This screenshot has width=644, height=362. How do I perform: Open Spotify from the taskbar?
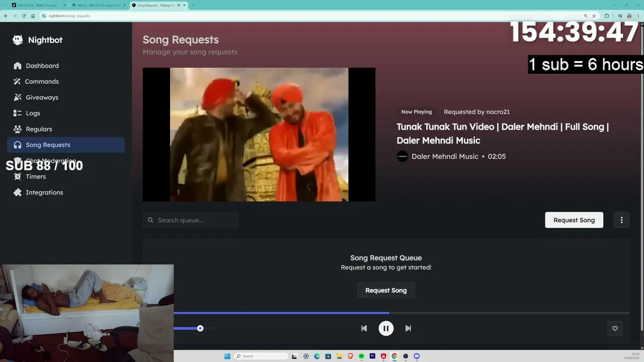361,356
